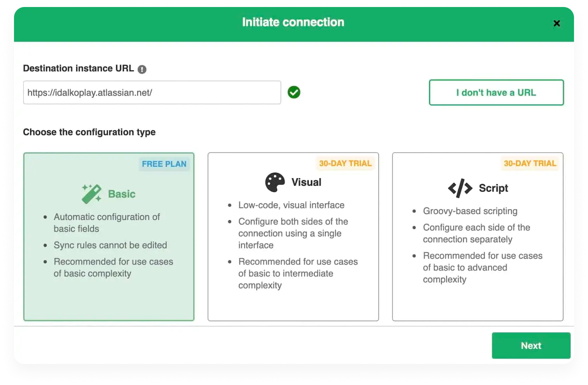Click "Groovy-based scripting" bullet text
This screenshot has height=385, width=588.
click(470, 211)
